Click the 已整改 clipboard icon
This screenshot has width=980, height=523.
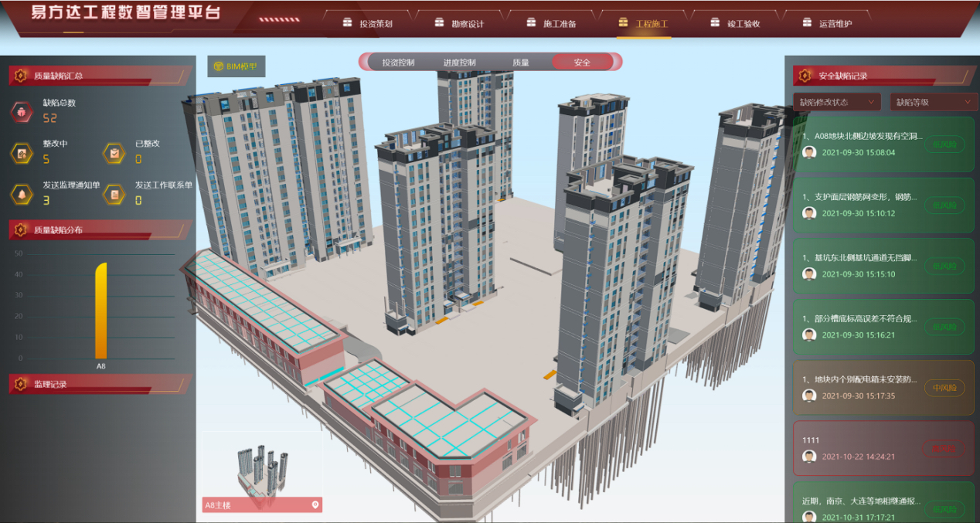coord(114,153)
